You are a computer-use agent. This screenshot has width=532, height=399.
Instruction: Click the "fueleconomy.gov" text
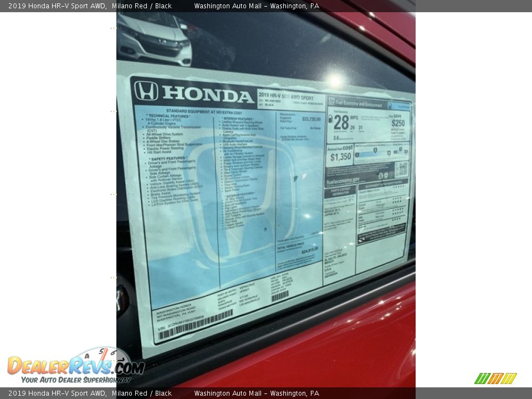click(x=342, y=181)
